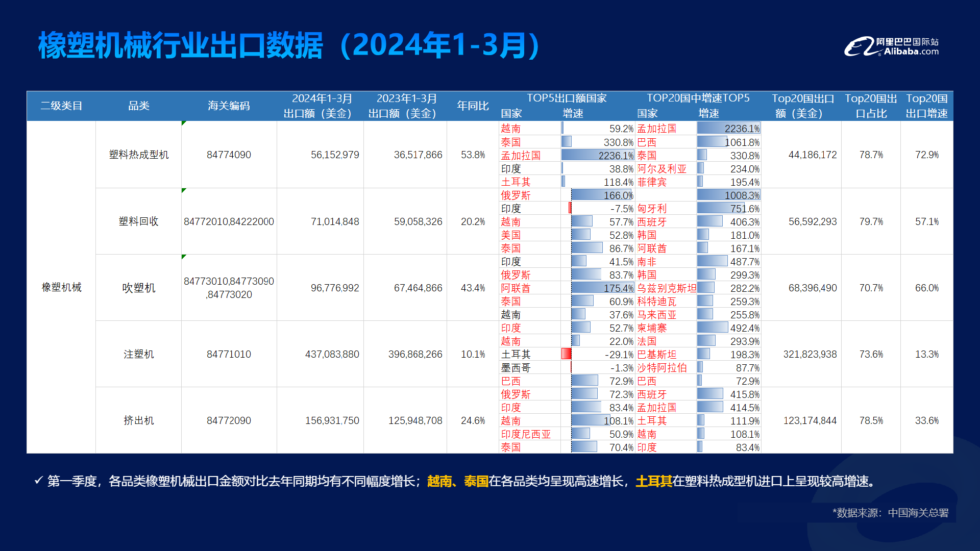Click growth value 1008.3%
The width and height of the screenshot is (980, 551).
click(x=742, y=195)
